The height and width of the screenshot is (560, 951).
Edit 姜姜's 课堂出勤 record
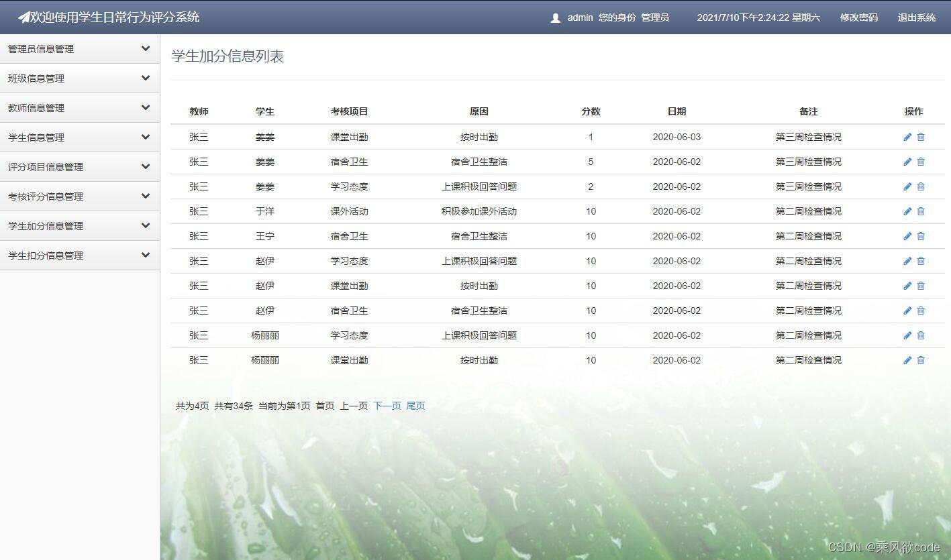907,137
